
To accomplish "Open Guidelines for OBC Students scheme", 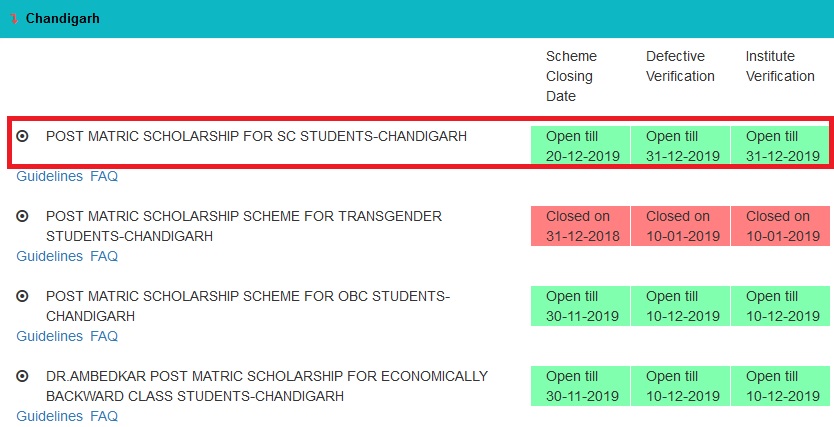I will point(49,336).
